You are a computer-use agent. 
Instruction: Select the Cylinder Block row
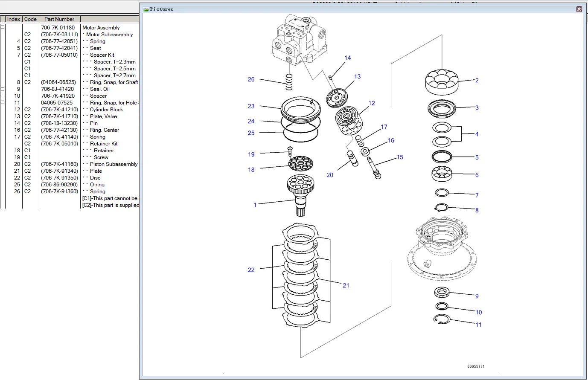pos(106,110)
